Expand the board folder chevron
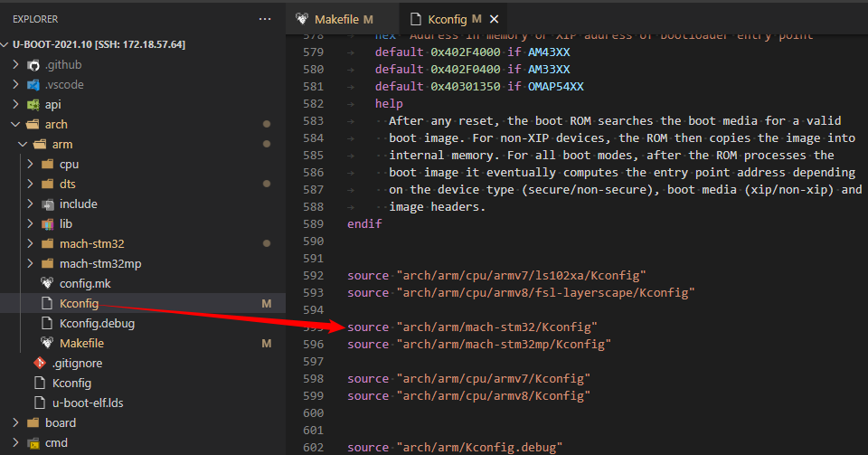Image resolution: width=868 pixels, height=455 pixels. [x=16, y=423]
